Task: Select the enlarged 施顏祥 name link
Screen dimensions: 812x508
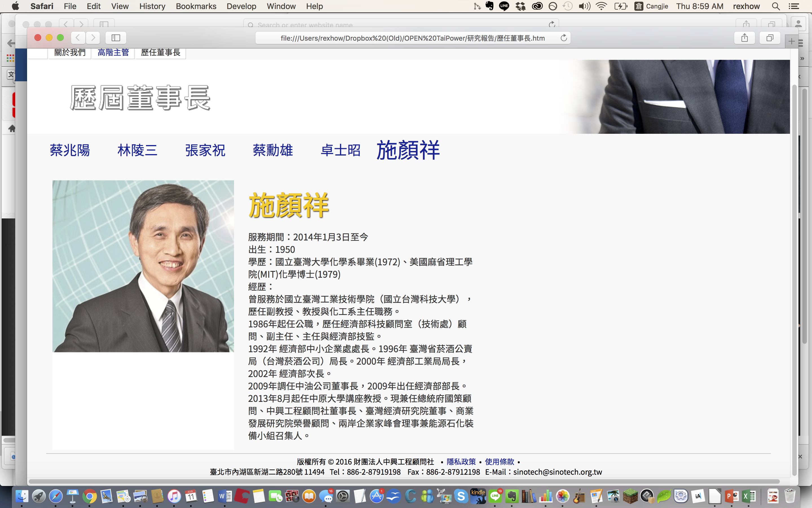Action: click(x=408, y=150)
